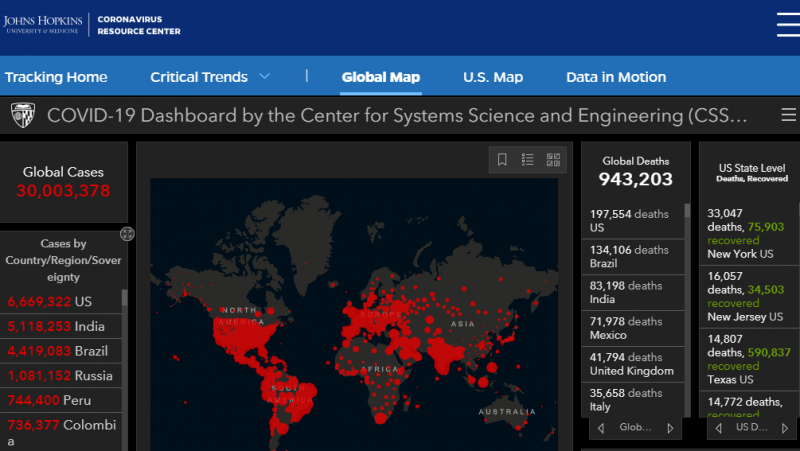Click the Johns Hopkins shield logo
Viewport: 800px width, 451px height.
click(x=23, y=115)
